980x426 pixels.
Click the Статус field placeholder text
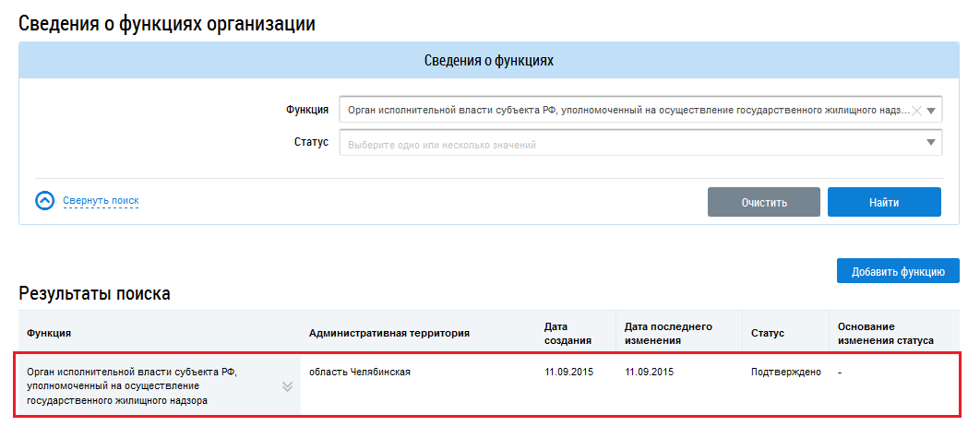tap(442, 145)
